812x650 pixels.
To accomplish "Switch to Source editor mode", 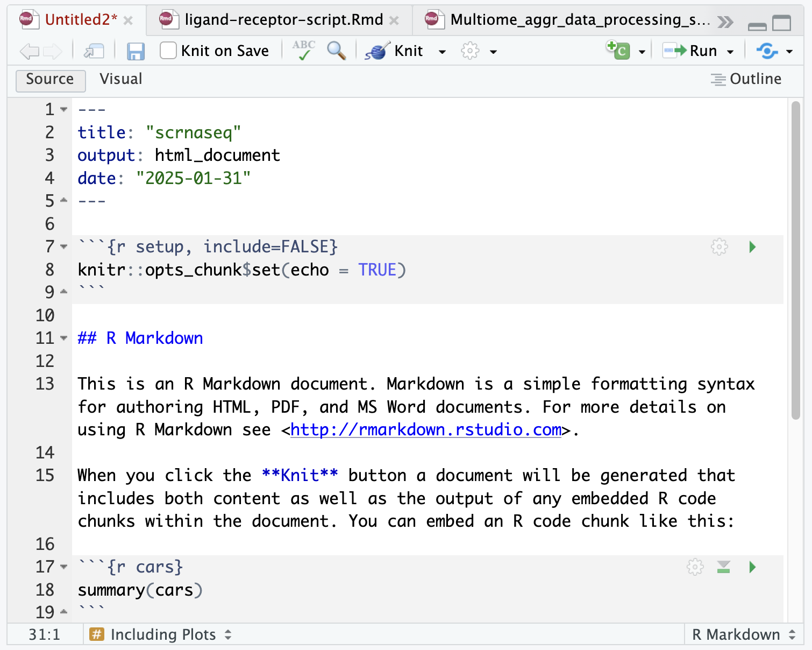I will click(x=51, y=81).
